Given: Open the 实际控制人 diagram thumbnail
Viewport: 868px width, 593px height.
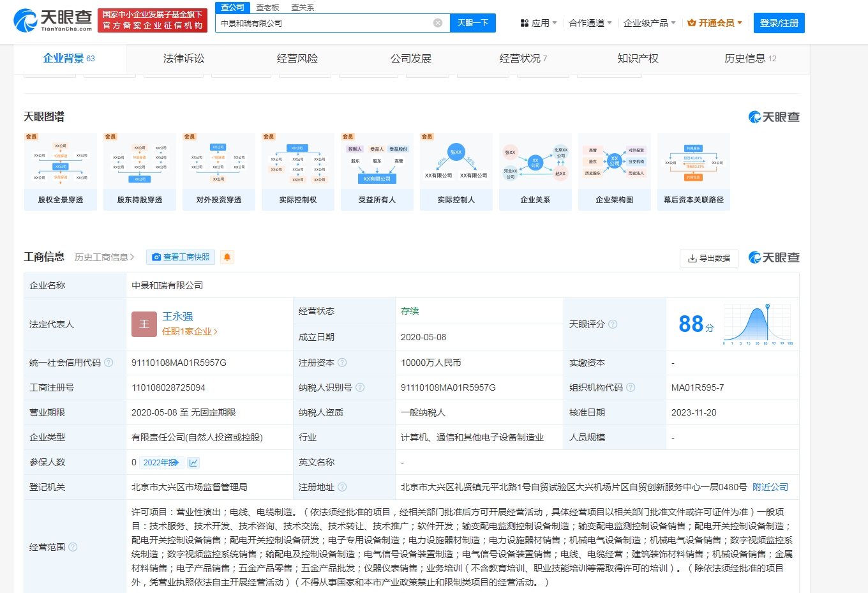Looking at the screenshot, I should 456,172.
